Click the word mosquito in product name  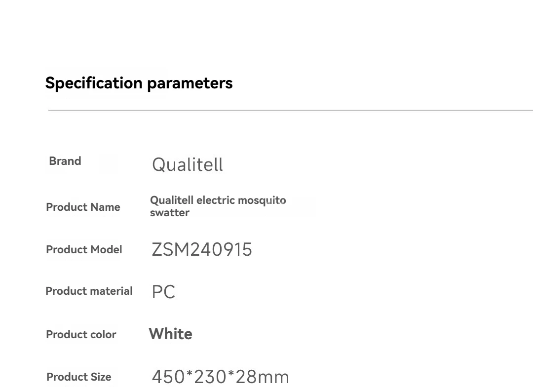[x=262, y=200]
